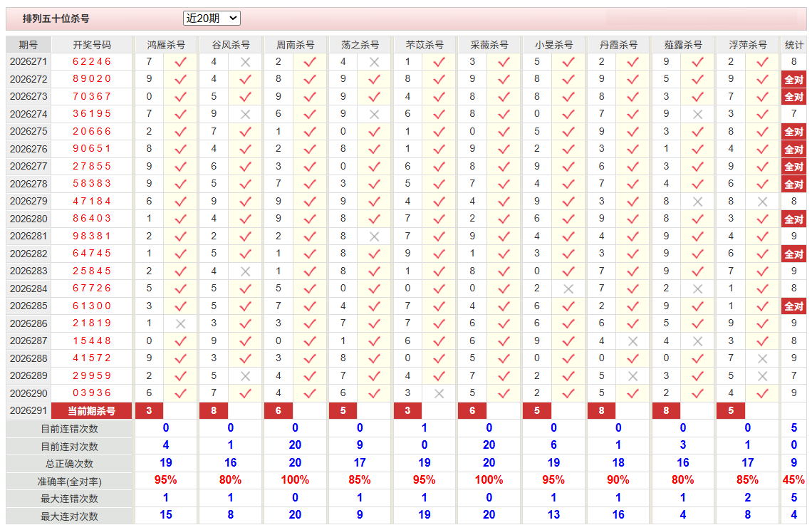Click the 期号 column header
812x530 pixels.
28,45
